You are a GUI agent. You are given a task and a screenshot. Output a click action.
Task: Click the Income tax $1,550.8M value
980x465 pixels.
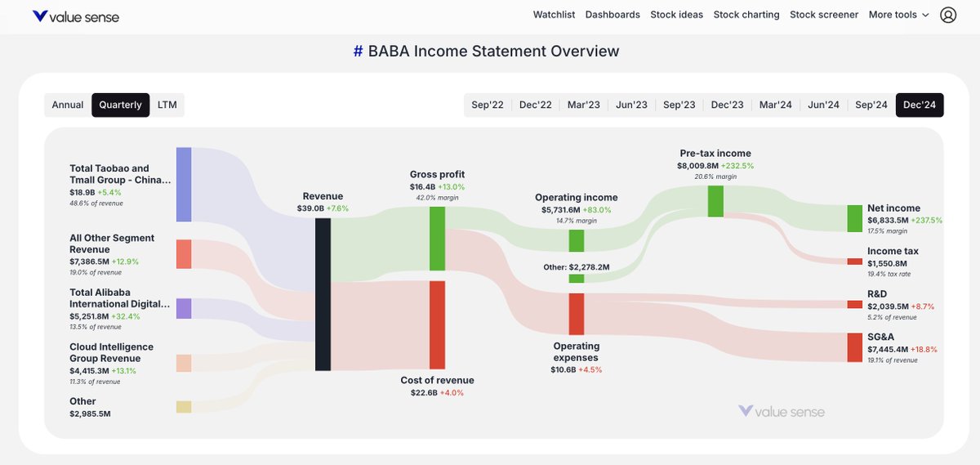point(887,264)
